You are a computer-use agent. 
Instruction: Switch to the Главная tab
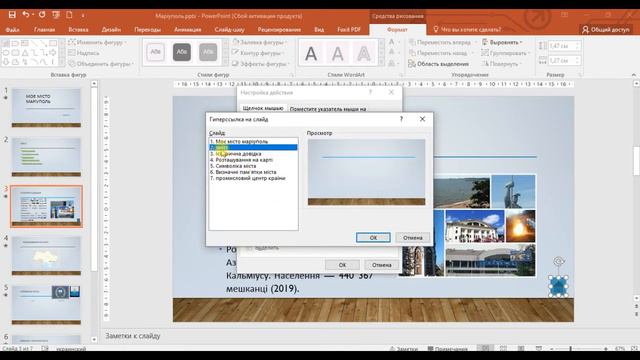pos(44,29)
